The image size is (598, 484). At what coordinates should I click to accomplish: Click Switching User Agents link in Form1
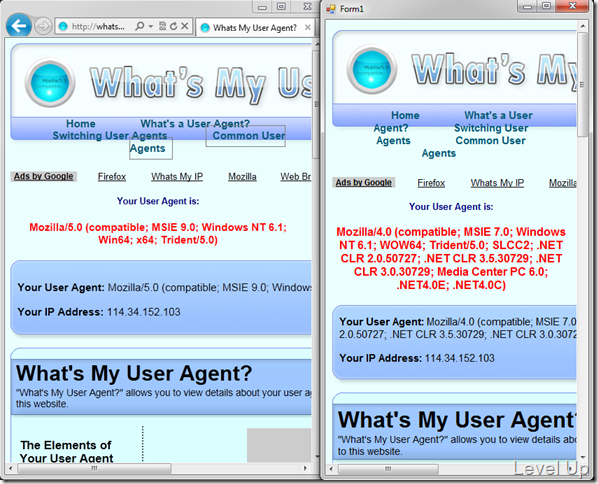(491, 128)
